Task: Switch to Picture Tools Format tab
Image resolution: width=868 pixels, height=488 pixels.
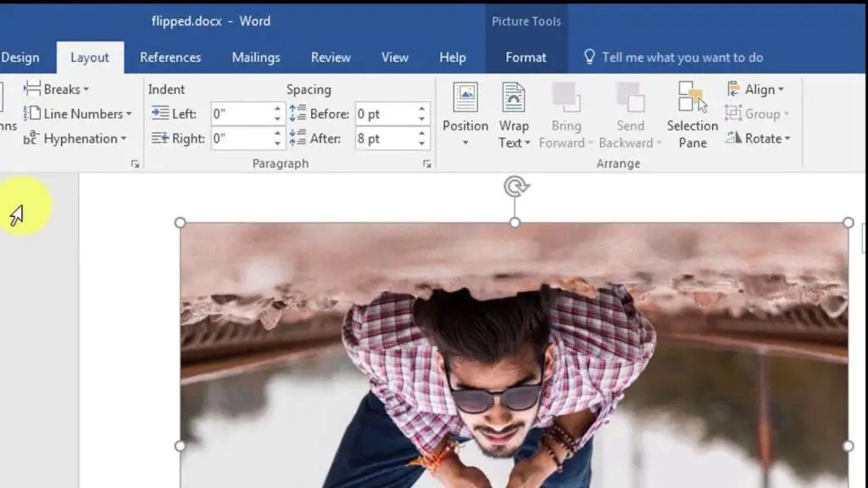Action: click(x=526, y=58)
